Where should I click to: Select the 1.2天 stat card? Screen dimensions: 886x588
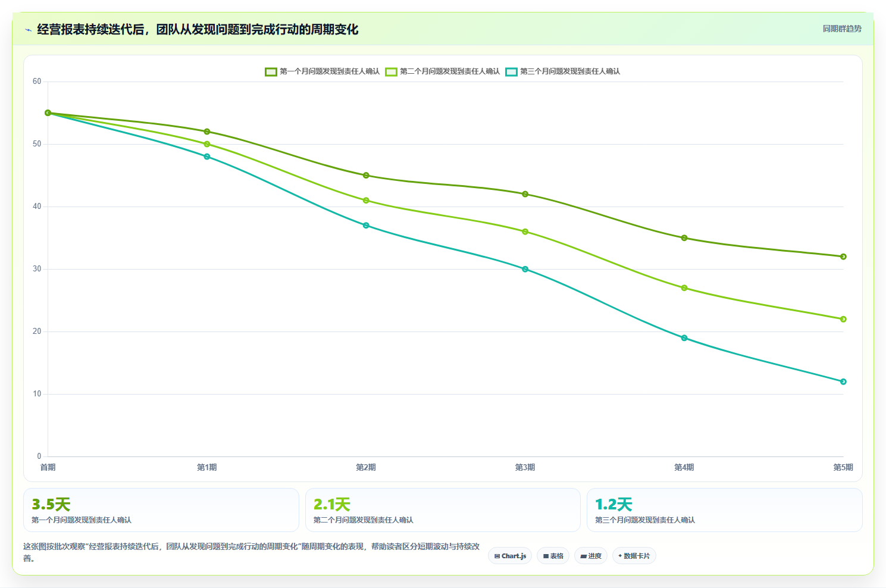click(x=724, y=510)
